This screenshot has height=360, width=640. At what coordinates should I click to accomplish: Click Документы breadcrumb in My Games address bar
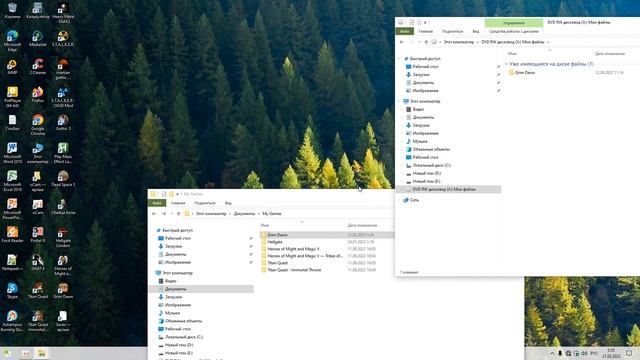click(244, 213)
